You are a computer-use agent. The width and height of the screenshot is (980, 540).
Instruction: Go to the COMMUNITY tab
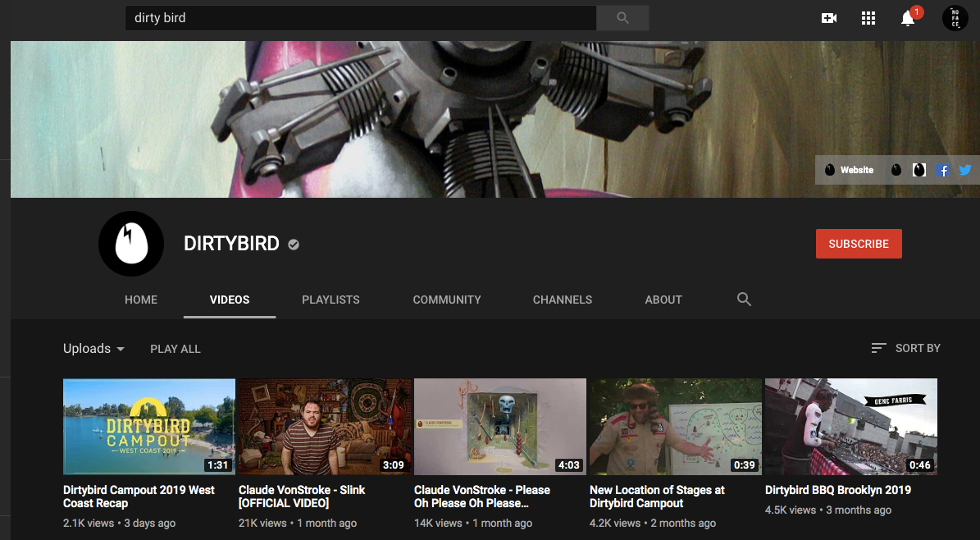pos(447,300)
